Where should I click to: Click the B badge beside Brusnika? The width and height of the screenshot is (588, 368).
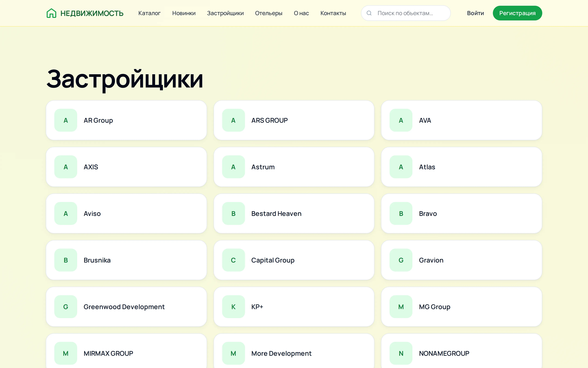tap(66, 260)
